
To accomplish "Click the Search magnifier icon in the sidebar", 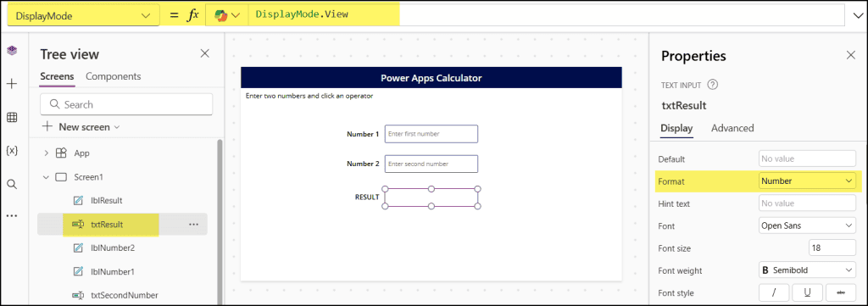I will coord(12,184).
